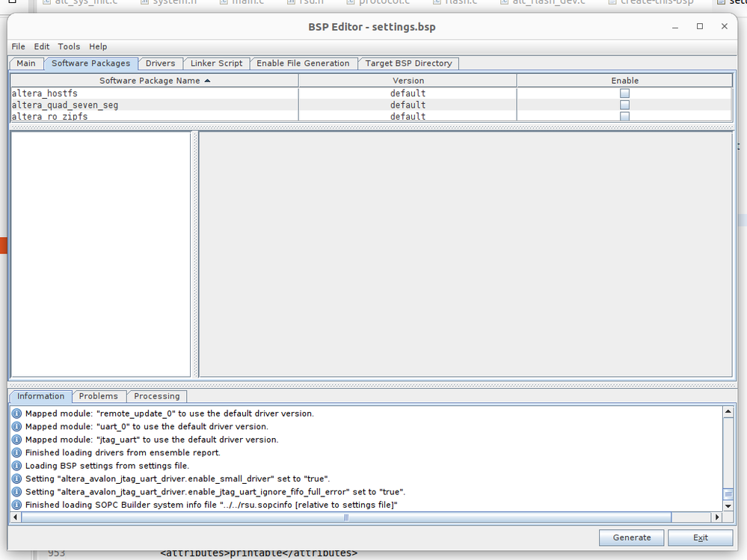The height and width of the screenshot is (560, 747).
Task: Open the File menu
Action: [x=18, y=46]
